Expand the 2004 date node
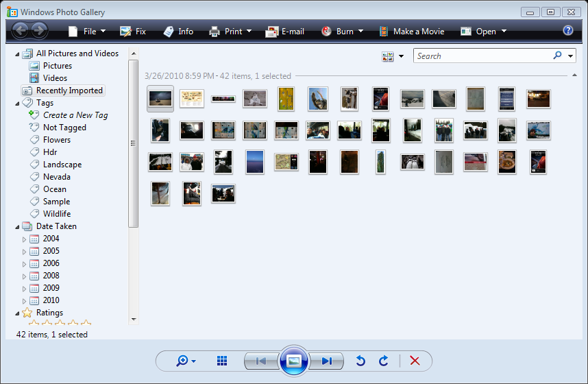 (x=25, y=239)
